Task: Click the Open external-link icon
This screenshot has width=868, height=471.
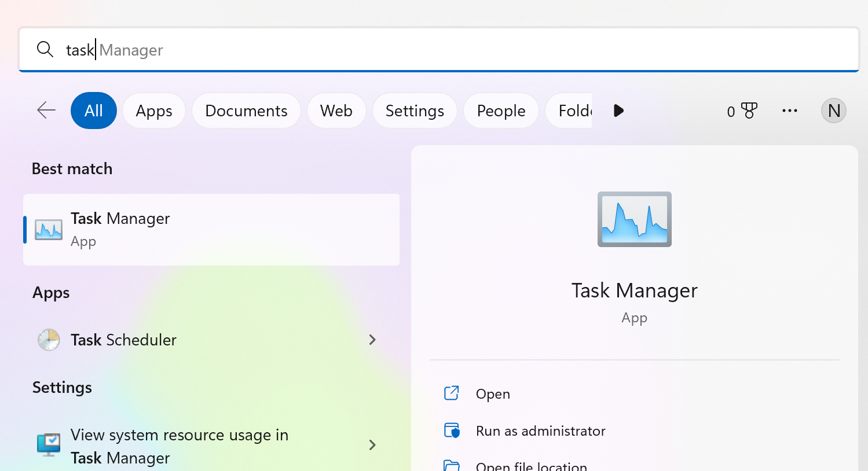Action: click(x=452, y=393)
